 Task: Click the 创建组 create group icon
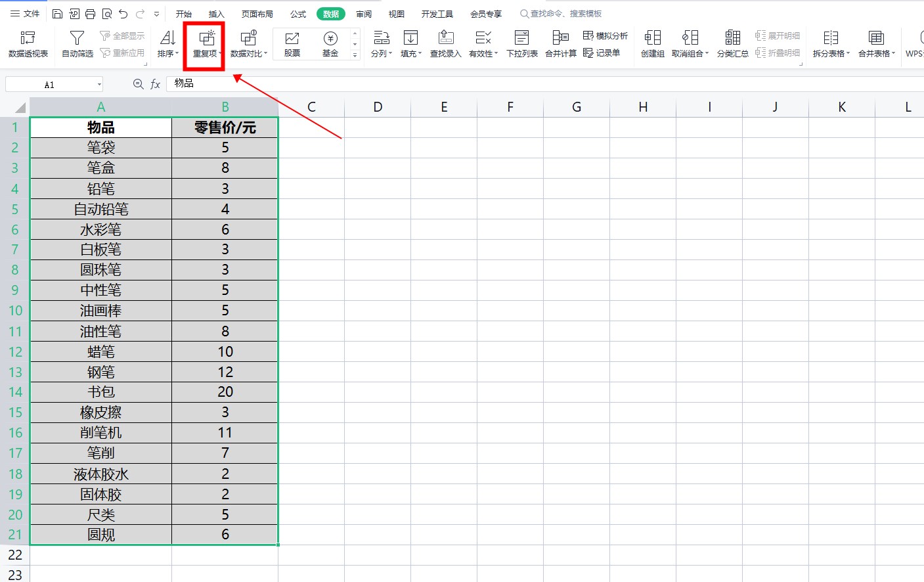(x=652, y=44)
